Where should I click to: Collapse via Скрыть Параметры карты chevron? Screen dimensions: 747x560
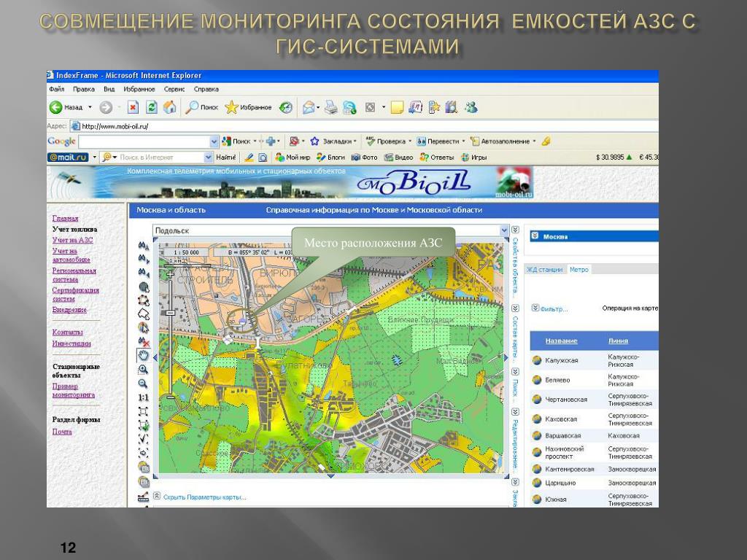pos(157,497)
